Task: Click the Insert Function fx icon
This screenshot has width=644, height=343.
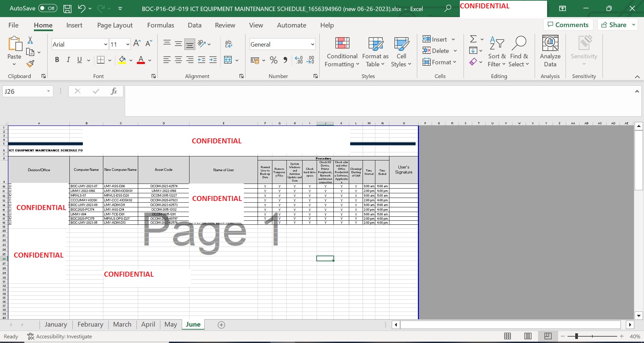Action: (114, 91)
